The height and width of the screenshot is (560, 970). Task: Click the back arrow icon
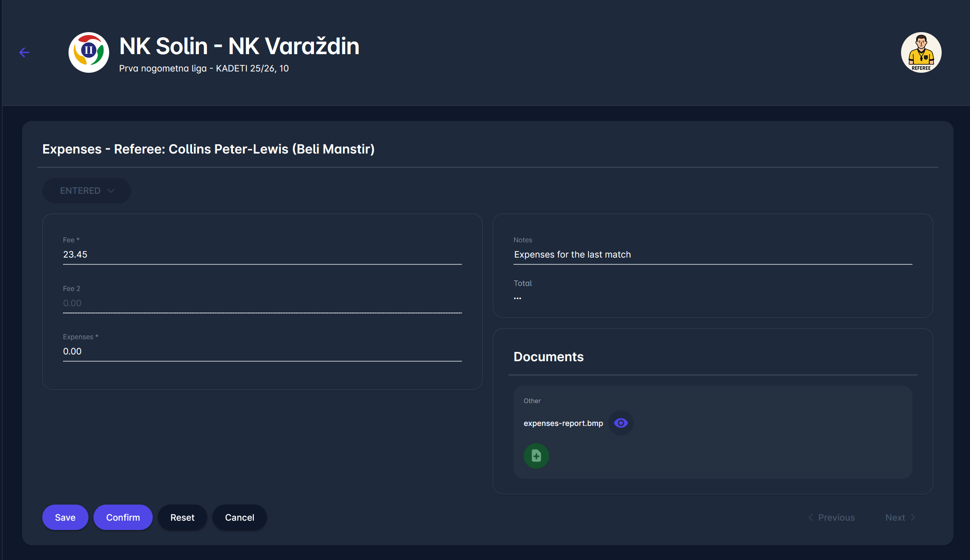pos(24,52)
